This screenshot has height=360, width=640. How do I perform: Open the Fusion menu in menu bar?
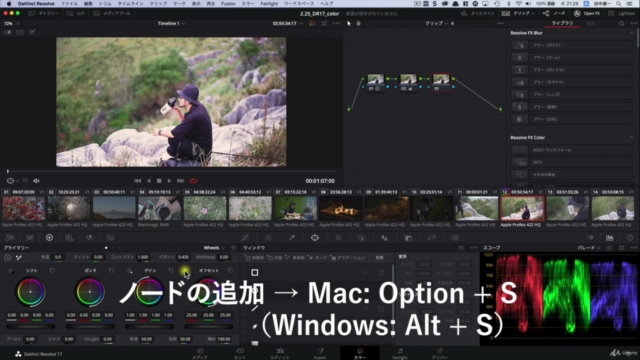[x=228, y=4]
